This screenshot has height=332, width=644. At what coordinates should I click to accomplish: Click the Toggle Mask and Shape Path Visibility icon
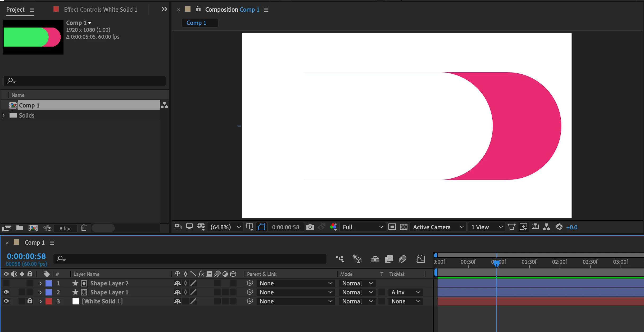tap(261, 227)
